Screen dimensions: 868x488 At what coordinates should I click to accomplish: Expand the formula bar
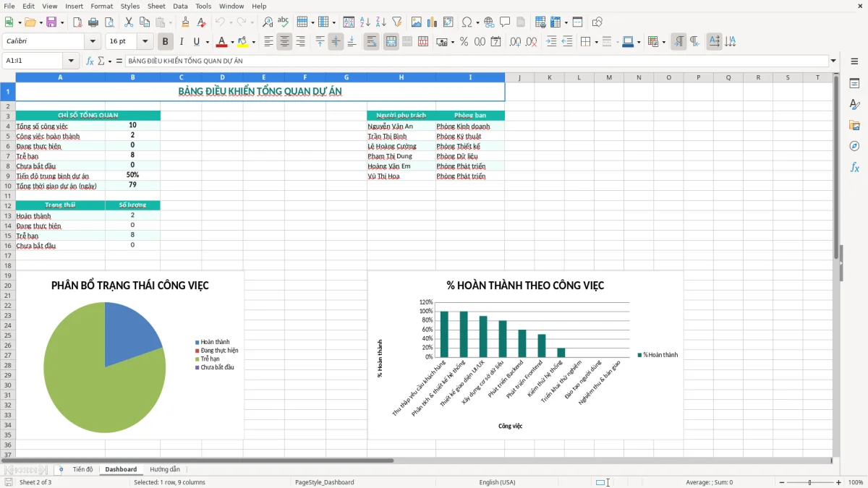[833, 61]
